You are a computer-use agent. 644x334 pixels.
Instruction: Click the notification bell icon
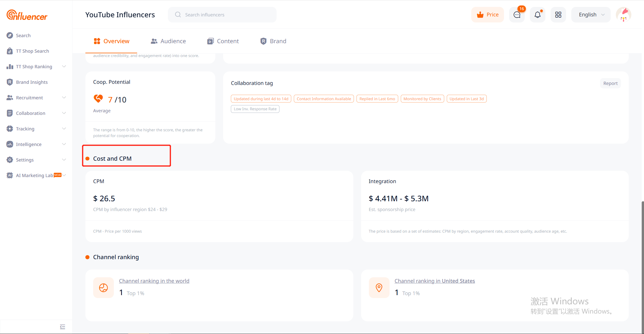537,15
